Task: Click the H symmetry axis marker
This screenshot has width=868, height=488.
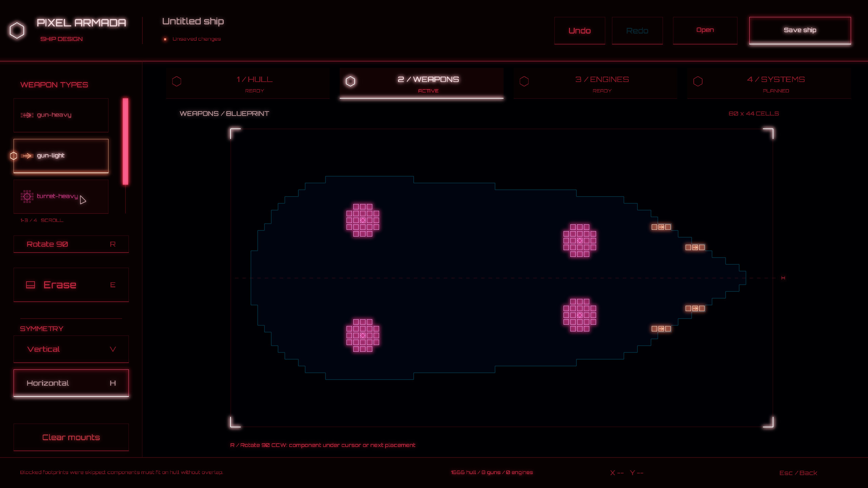Action: point(783,278)
